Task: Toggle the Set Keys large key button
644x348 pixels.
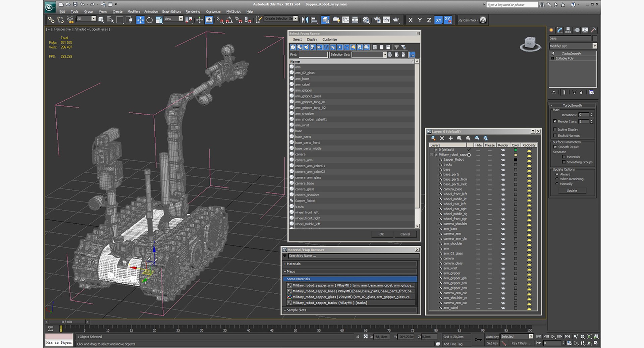Action: (x=478, y=340)
